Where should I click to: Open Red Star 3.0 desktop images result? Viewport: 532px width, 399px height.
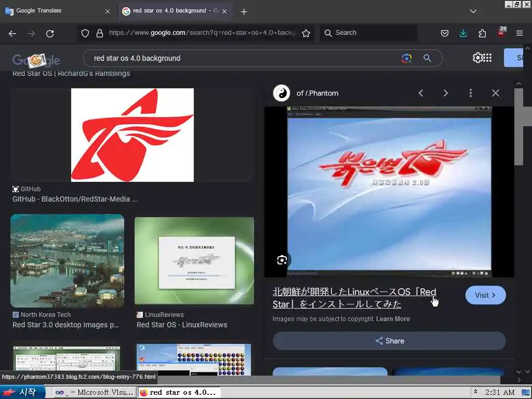(x=65, y=325)
